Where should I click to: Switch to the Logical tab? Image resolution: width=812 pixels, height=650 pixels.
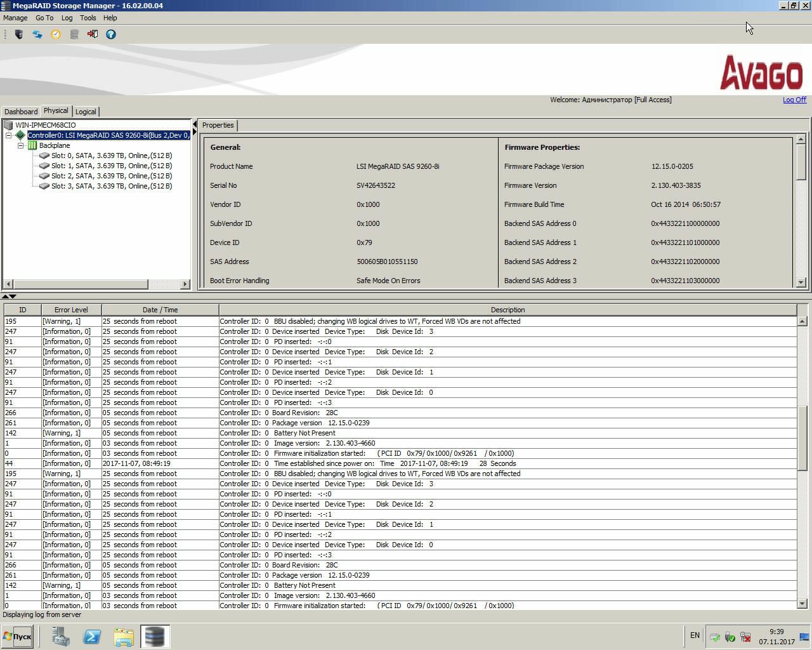[x=86, y=112]
